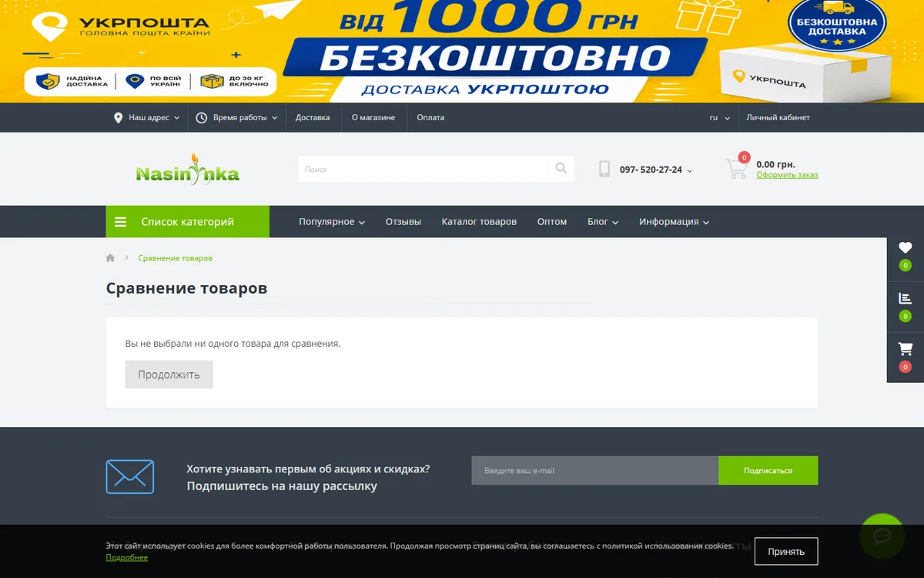The width and height of the screenshot is (924, 578).
Task: Click the search magnifier icon
Action: pos(561,169)
